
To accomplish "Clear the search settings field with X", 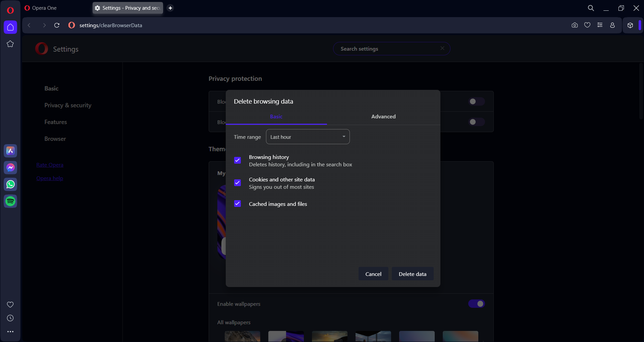I will (x=442, y=48).
